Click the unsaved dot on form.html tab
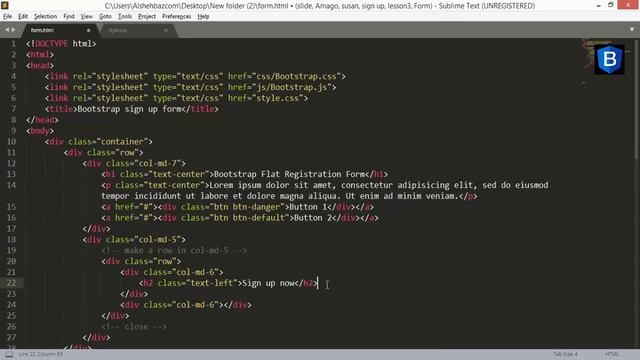The height and width of the screenshot is (360, 640). [89, 30]
